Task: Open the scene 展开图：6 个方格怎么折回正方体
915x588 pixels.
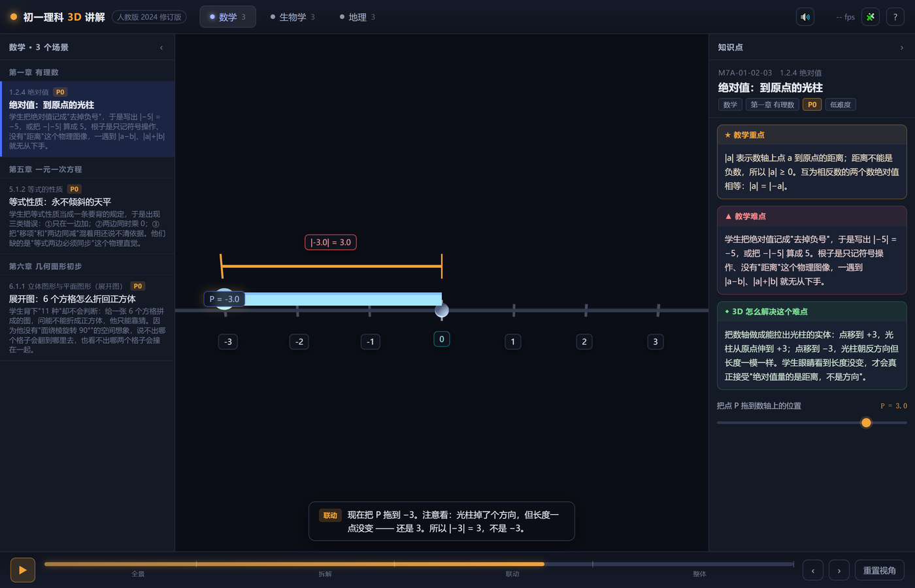Action: click(88, 318)
